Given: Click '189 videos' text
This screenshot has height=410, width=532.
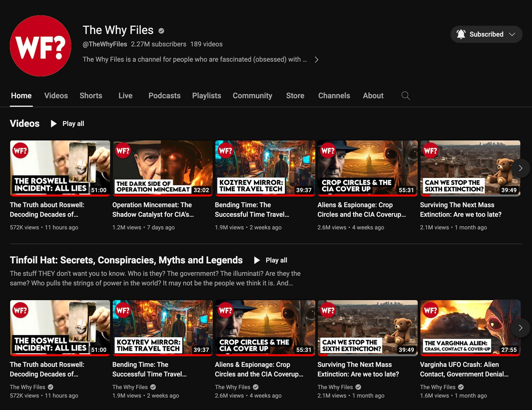Looking at the screenshot, I should (x=206, y=44).
